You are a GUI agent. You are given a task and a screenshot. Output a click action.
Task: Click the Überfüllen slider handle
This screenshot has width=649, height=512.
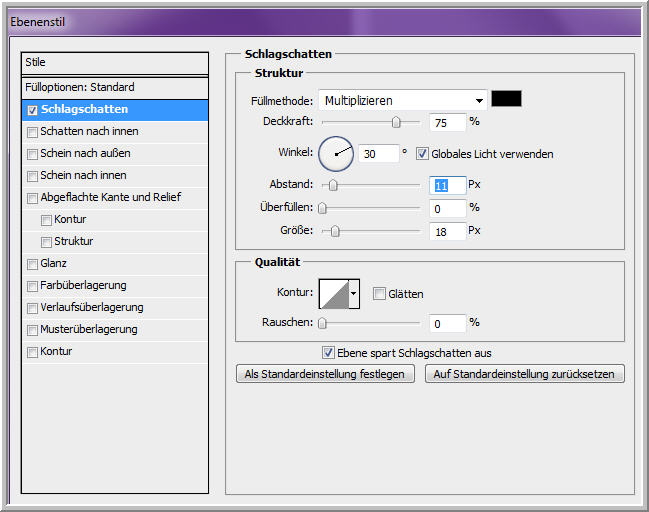click(322, 208)
